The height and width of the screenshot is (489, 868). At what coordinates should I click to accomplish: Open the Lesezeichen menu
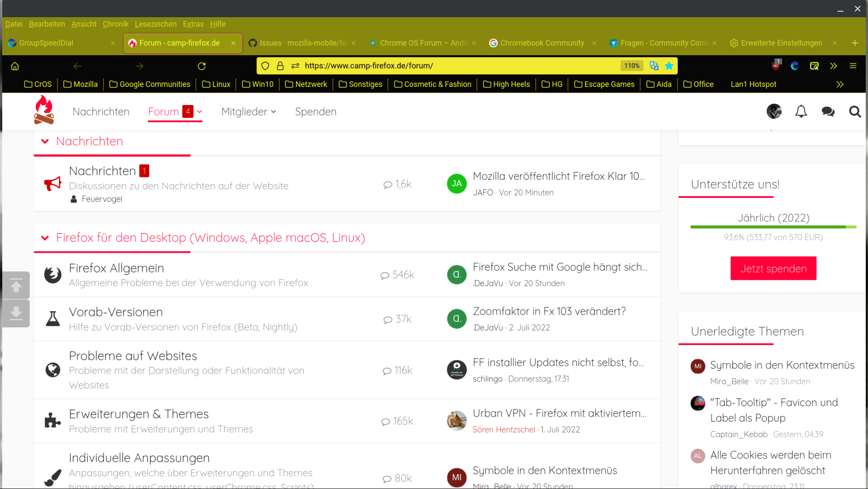156,24
